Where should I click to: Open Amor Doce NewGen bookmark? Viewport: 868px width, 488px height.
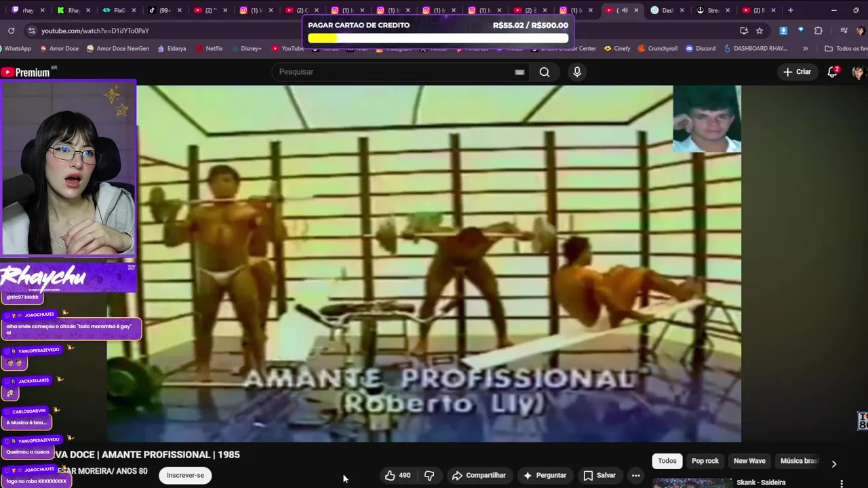[118, 49]
